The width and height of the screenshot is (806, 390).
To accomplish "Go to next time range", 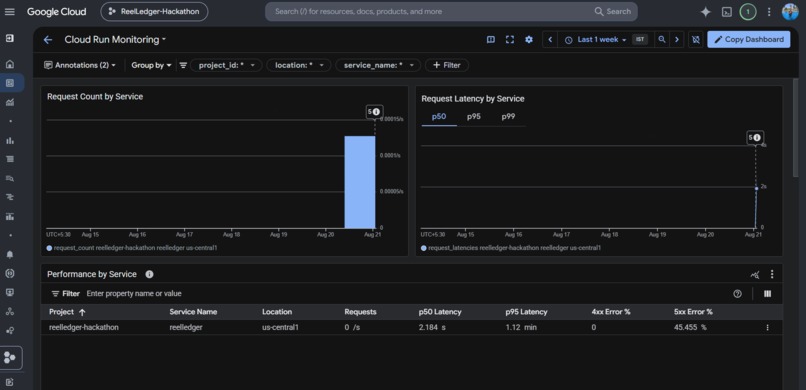I will [677, 40].
